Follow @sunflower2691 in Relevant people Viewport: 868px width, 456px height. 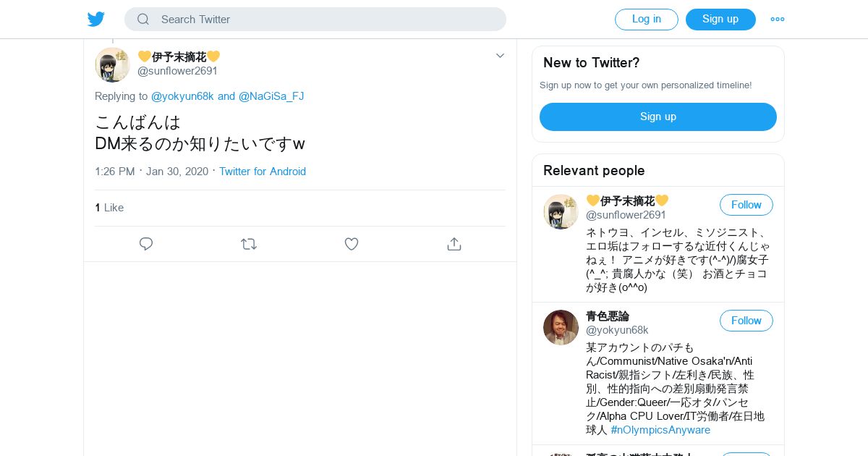click(x=746, y=205)
